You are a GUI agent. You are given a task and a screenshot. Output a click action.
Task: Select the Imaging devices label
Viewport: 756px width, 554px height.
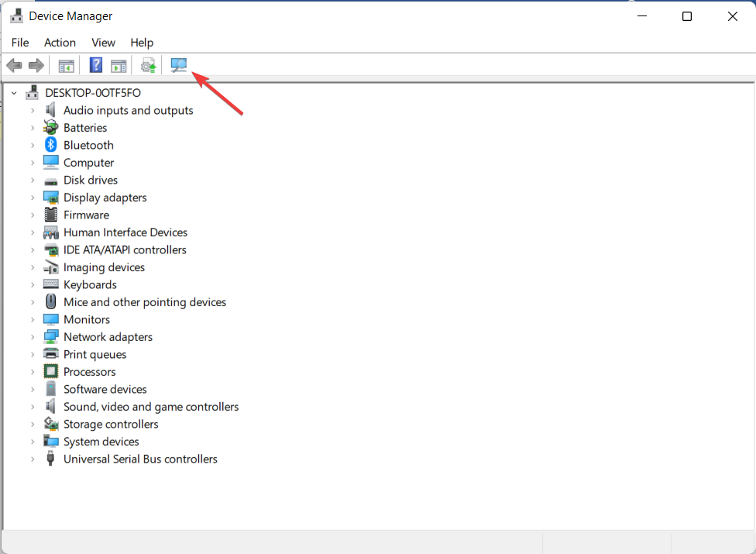click(x=104, y=267)
